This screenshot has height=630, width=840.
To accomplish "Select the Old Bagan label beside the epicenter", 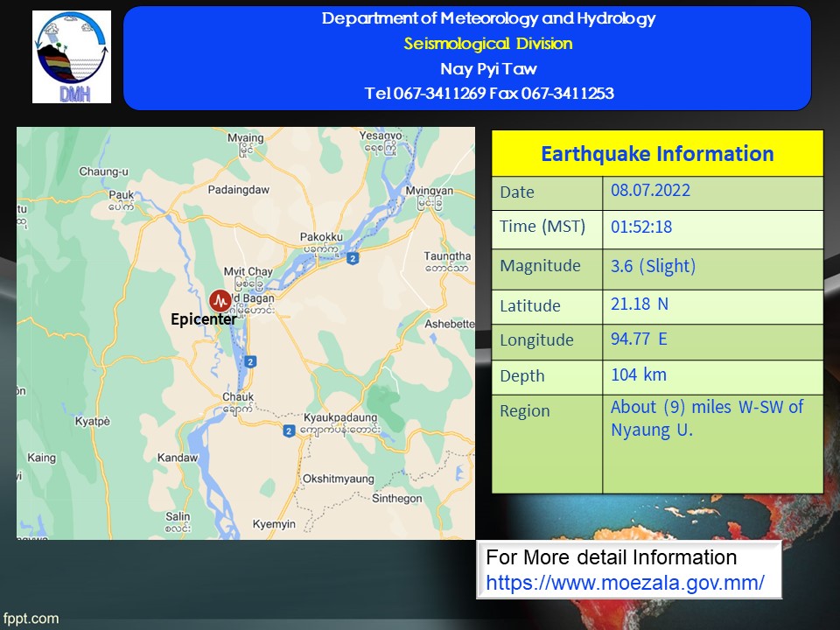I will coord(253,297).
